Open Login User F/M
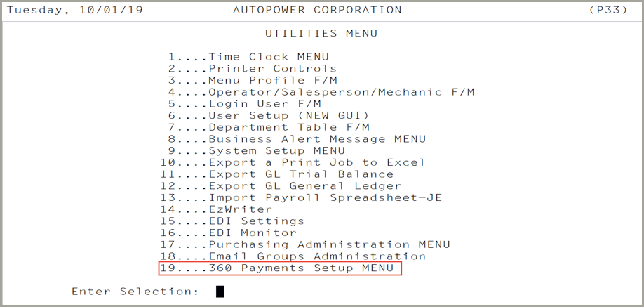This screenshot has width=644, height=307. 244,104
